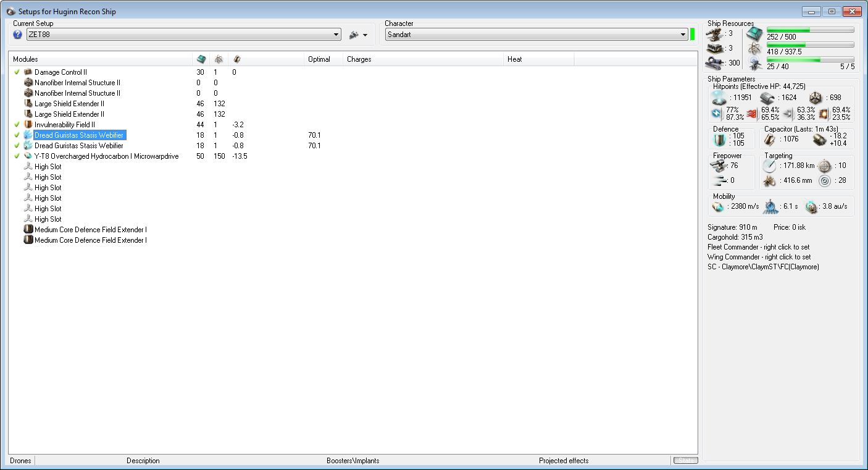Click 'Wing Commander - right click to set'
This screenshot has height=470, width=868.
pos(759,257)
